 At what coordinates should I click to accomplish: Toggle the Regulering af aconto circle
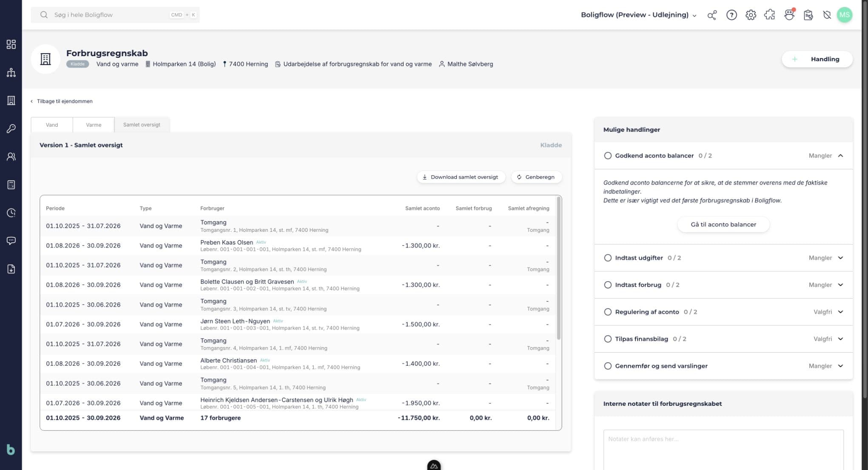(x=608, y=312)
